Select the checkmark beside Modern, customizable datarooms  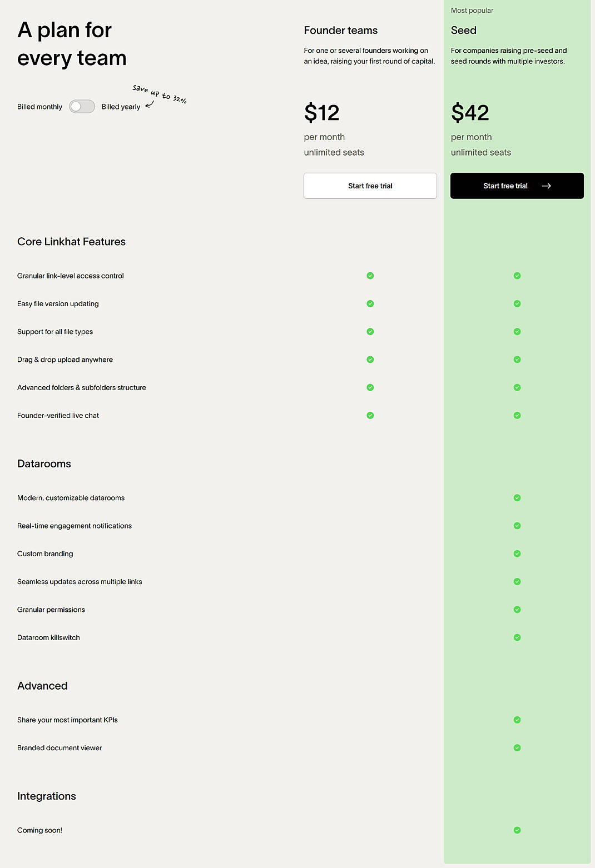pos(517,498)
